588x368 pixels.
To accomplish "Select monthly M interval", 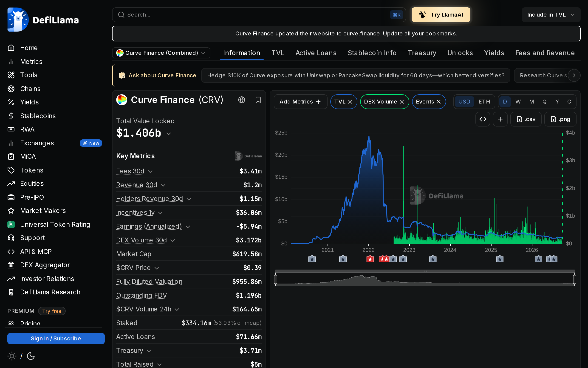I will click(532, 102).
